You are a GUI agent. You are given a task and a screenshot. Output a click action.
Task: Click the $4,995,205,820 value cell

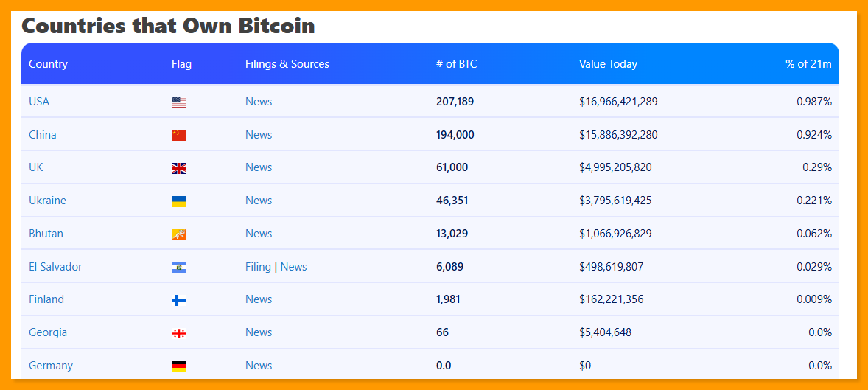point(615,167)
